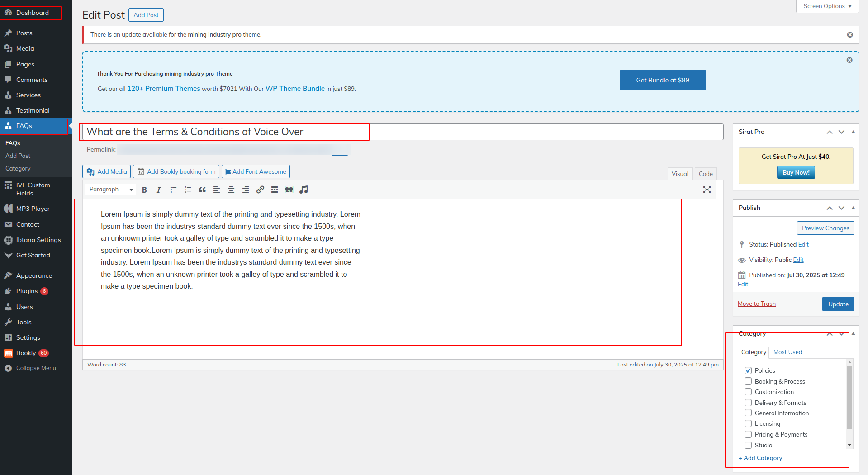Viewport: 868px width, 475px height.
Task: Open distraction-free fullscreen editor mode
Action: click(x=707, y=190)
